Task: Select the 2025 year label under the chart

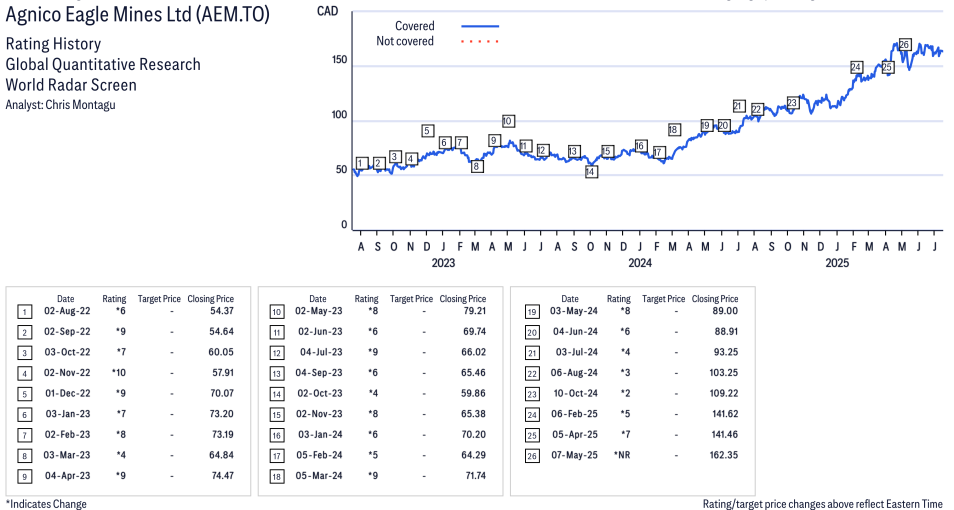Action: coord(837,263)
